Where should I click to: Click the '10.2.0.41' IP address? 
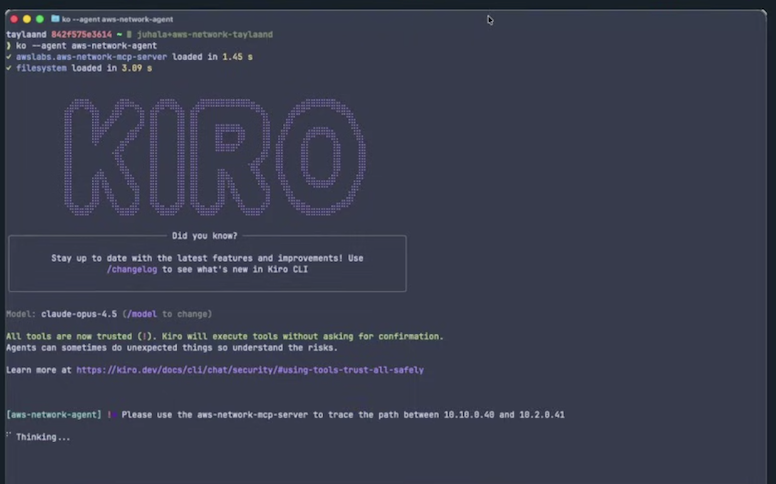(x=541, y=414)
